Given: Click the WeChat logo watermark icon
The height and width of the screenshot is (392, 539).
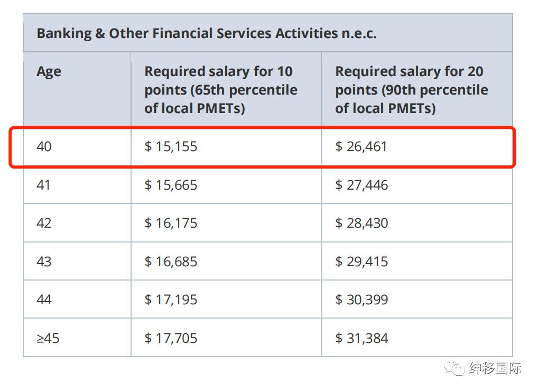Looking at the screenshot, I should click(x=454, y=368).
